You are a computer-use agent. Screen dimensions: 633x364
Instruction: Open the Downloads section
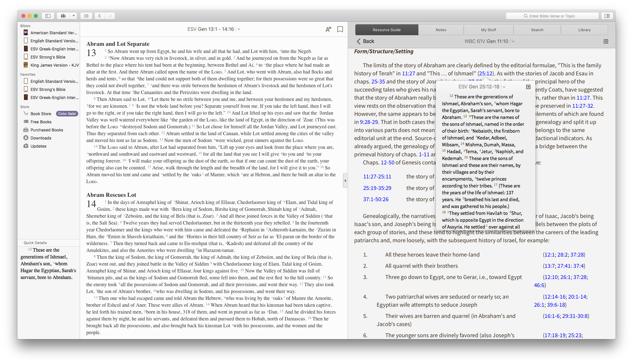[41, 138]
